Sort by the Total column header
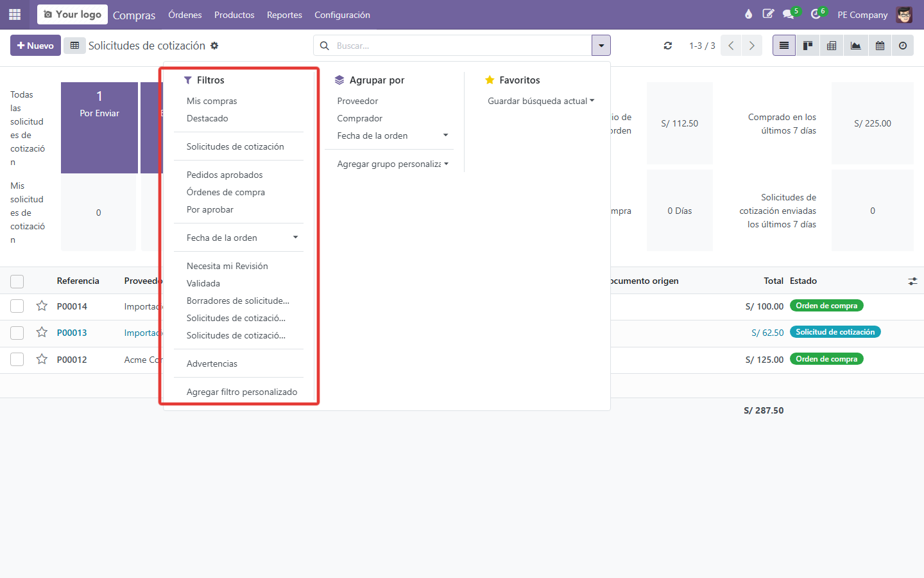Screen dimensions: 924x578 click(x=773, y=281)
